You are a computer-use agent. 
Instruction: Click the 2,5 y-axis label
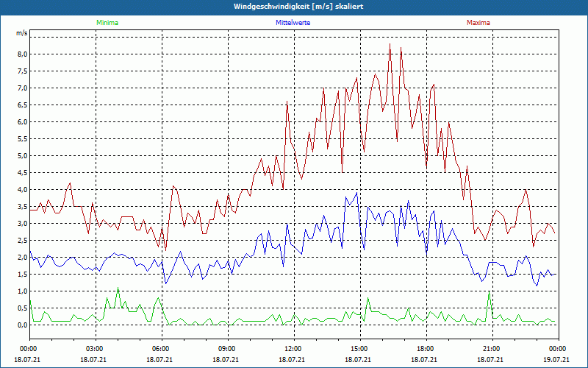23,241
